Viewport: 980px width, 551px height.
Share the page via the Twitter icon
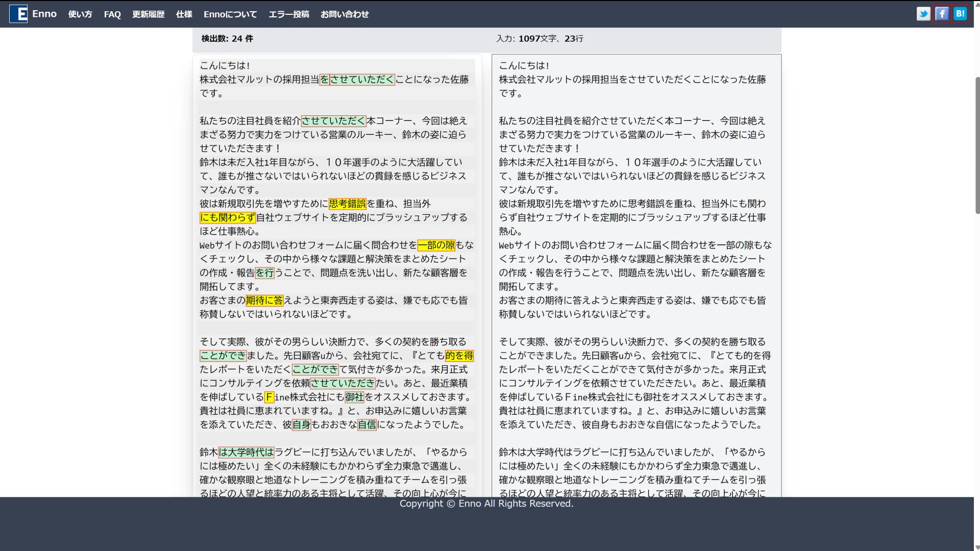(x=923, y=14)
